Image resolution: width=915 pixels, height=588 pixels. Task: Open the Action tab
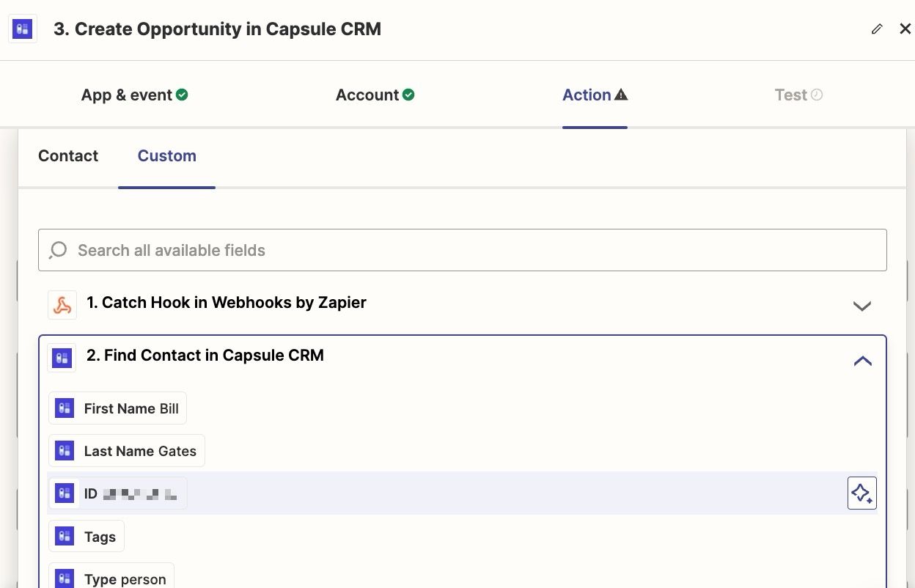click(595, 95)
